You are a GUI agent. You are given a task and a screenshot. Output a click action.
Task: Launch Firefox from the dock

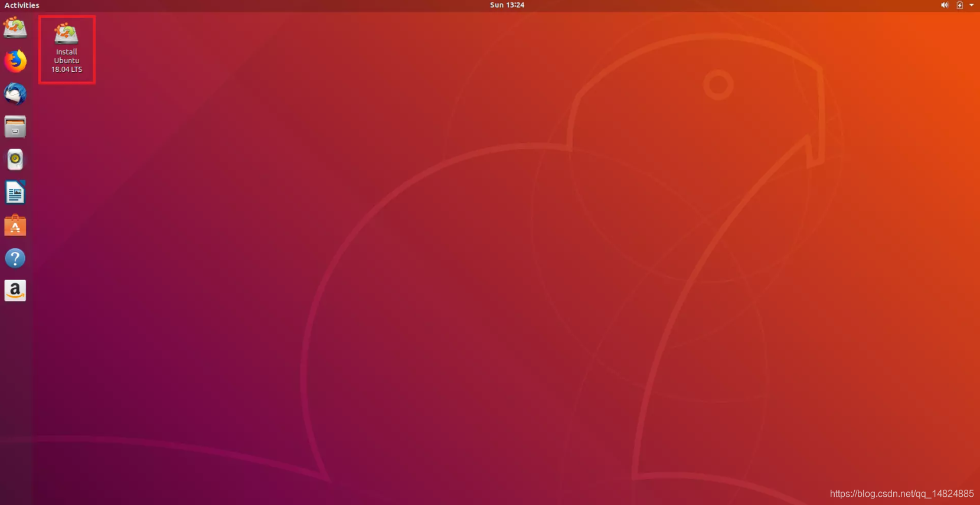pyautogui.click(x=15, y=61)
